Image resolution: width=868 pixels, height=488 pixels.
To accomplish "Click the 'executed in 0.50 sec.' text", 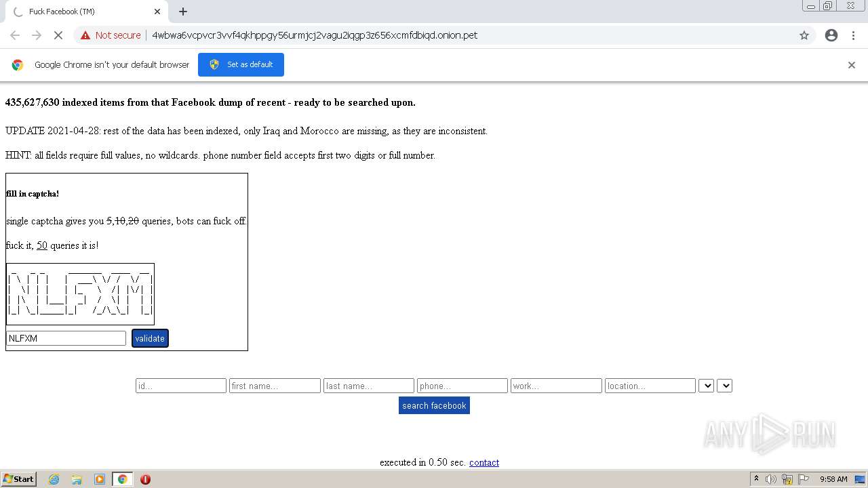I will [x=423, y=462].
